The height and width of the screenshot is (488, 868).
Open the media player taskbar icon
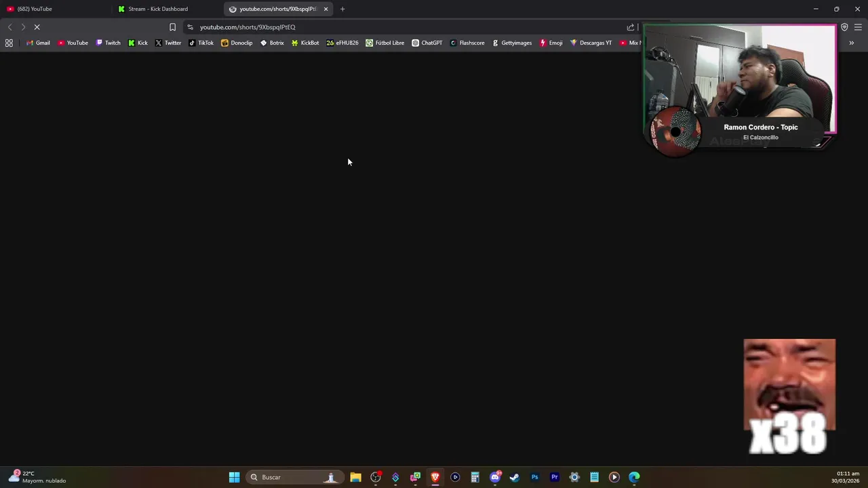click(614, 477)
